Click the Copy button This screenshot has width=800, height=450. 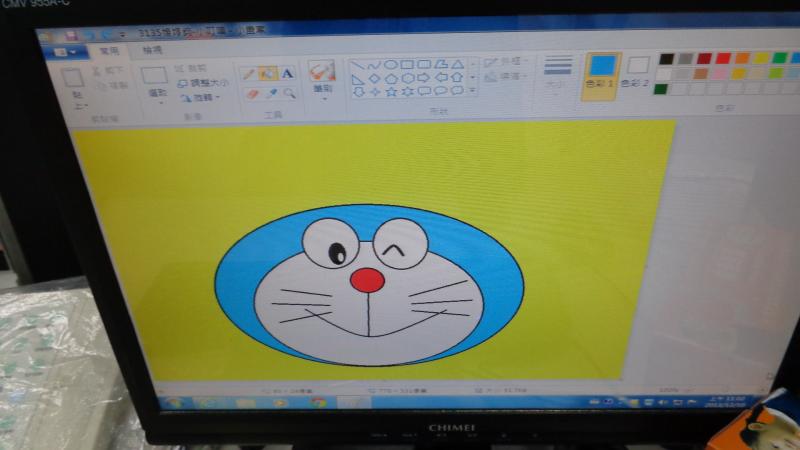(112, 85)
